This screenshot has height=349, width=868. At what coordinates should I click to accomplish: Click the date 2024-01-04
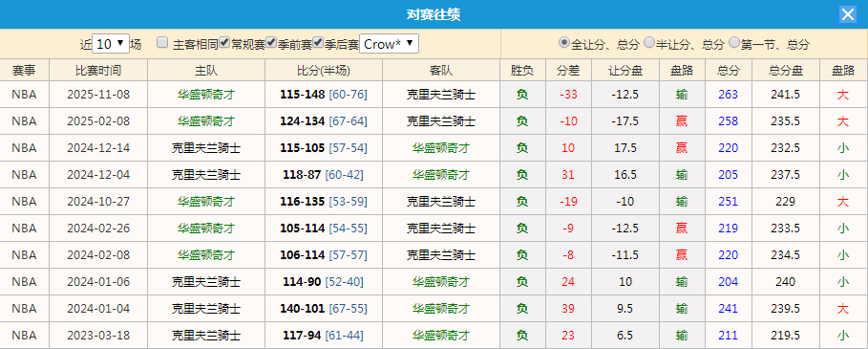click(98, 309)
